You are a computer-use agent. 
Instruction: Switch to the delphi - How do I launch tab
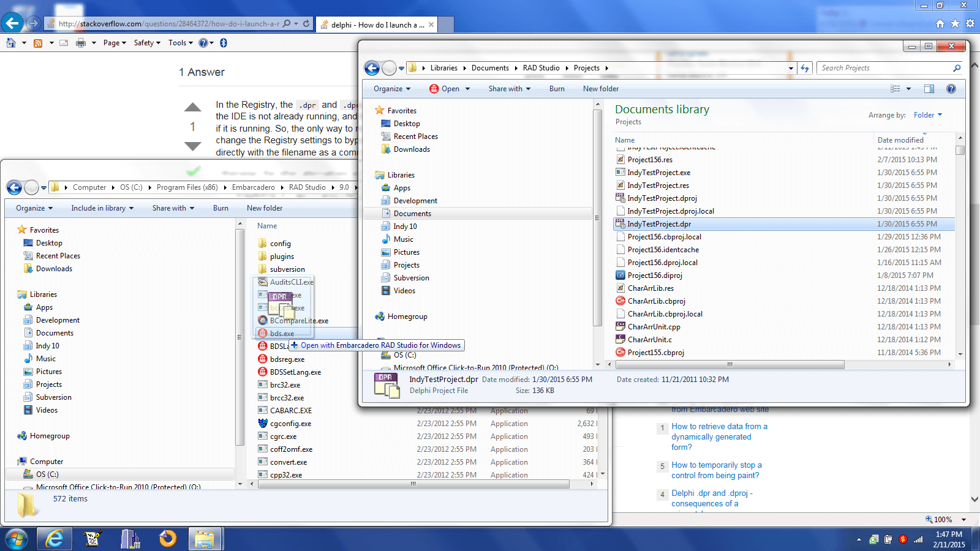coord(377,25)
